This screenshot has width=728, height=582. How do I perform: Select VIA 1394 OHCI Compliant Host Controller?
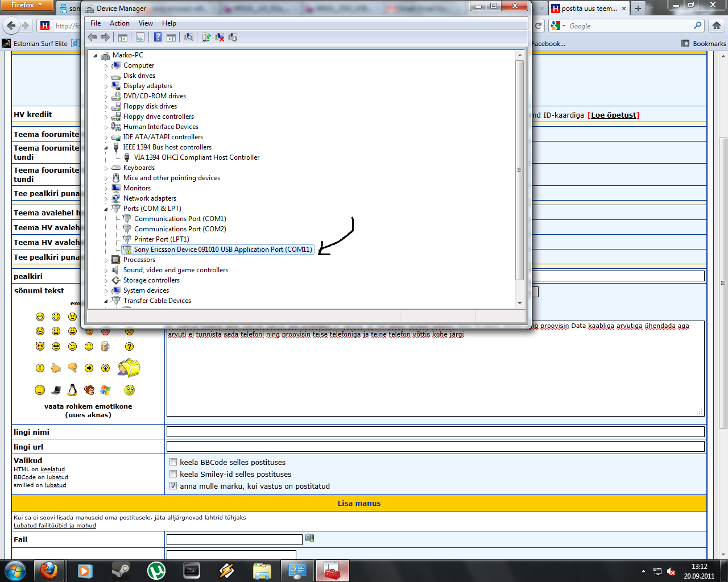[x=197, y=157]
